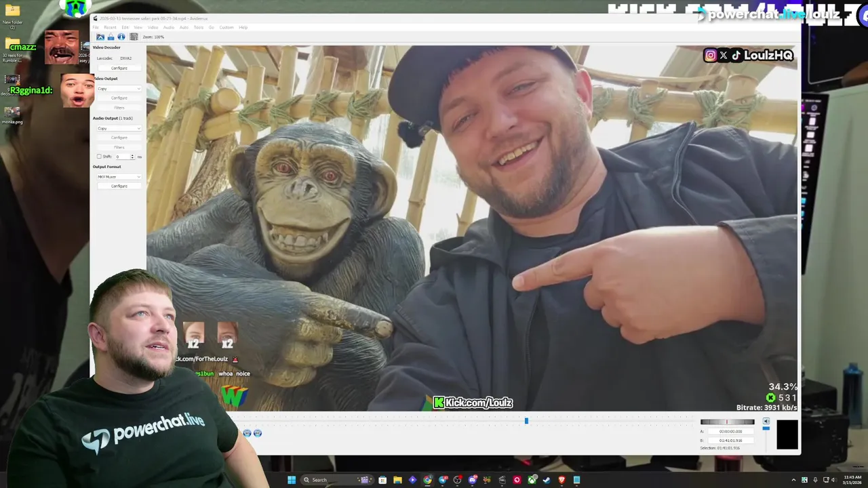Open the monke.png desktop file
The height and width of the screenshot is (488, 868).
tap(12, 115)
